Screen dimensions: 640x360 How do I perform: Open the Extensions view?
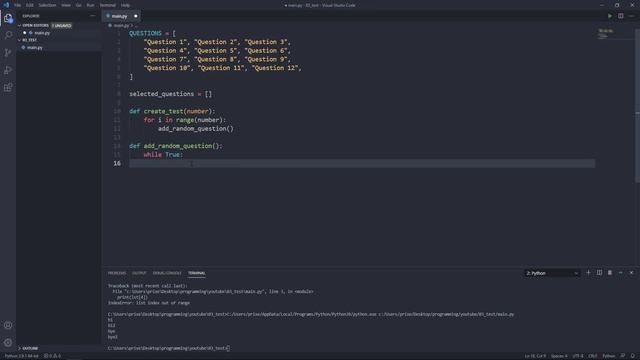tap(8, 87)
